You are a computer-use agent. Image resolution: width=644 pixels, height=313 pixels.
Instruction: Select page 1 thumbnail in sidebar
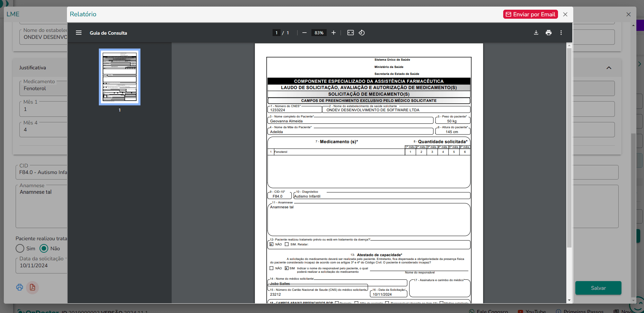coord(120,77)
